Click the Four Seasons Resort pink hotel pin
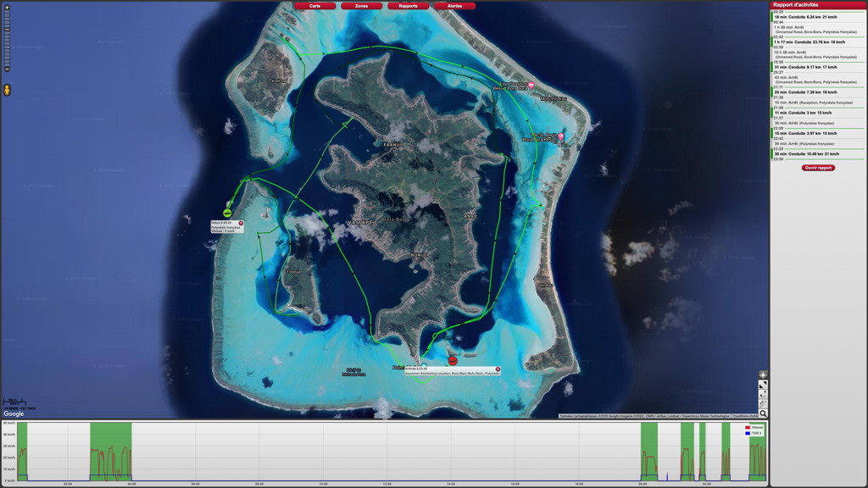Viewport: 868px width, 488px height. 531,86
